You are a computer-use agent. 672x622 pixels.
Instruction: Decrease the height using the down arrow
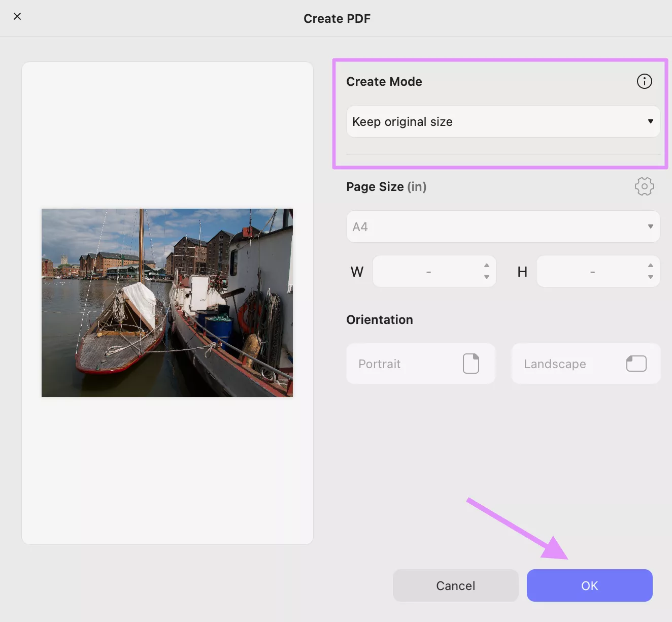click(x=650, y=277)
